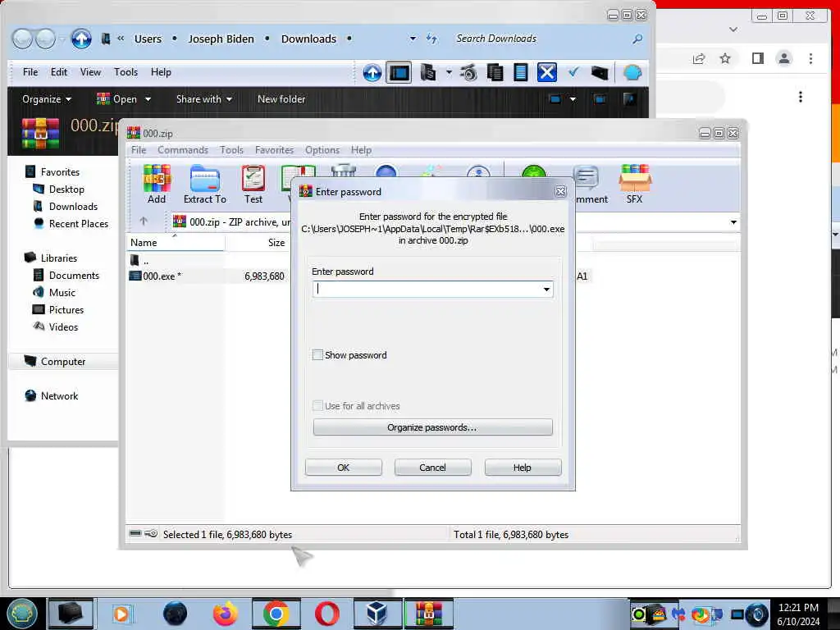
Task: Open the Explorer address bar history dropdown
Action: (413, 39)
